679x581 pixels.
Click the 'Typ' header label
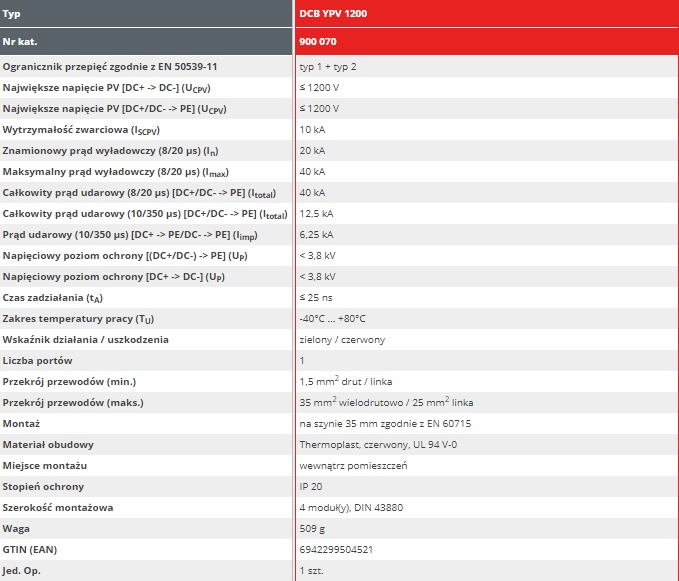pos(11,13)
